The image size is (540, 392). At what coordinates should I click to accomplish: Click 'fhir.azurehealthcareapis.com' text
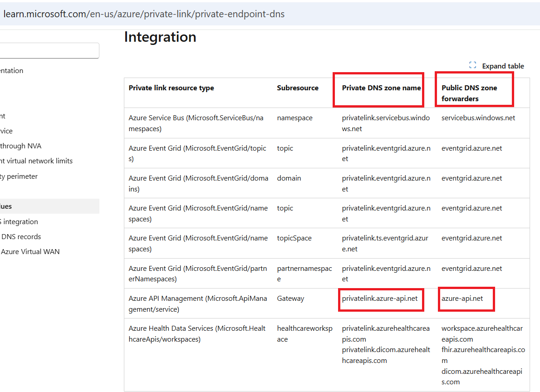click(x=483, y=355)
